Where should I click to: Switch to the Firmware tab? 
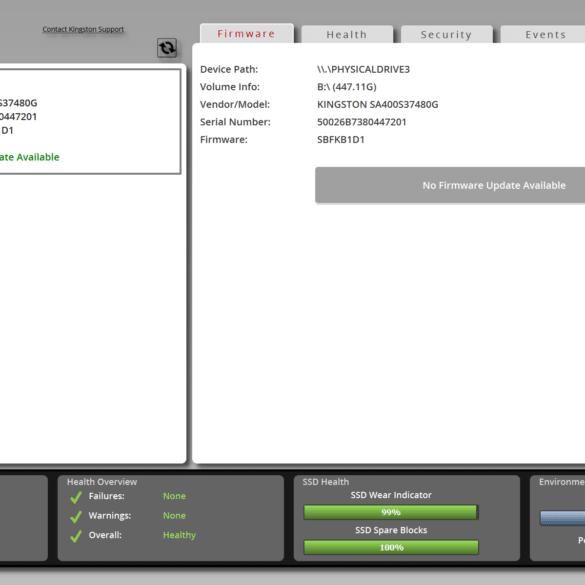pyautogui.click(x=247, y=34)
